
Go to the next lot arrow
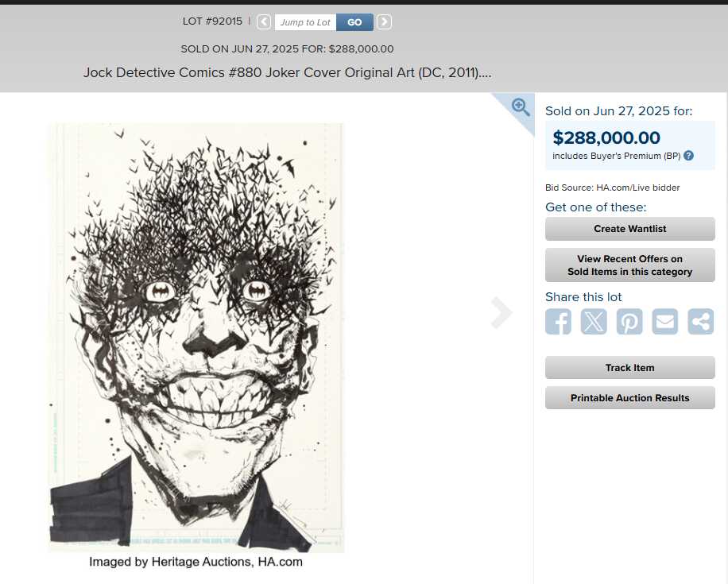point(384,21)
